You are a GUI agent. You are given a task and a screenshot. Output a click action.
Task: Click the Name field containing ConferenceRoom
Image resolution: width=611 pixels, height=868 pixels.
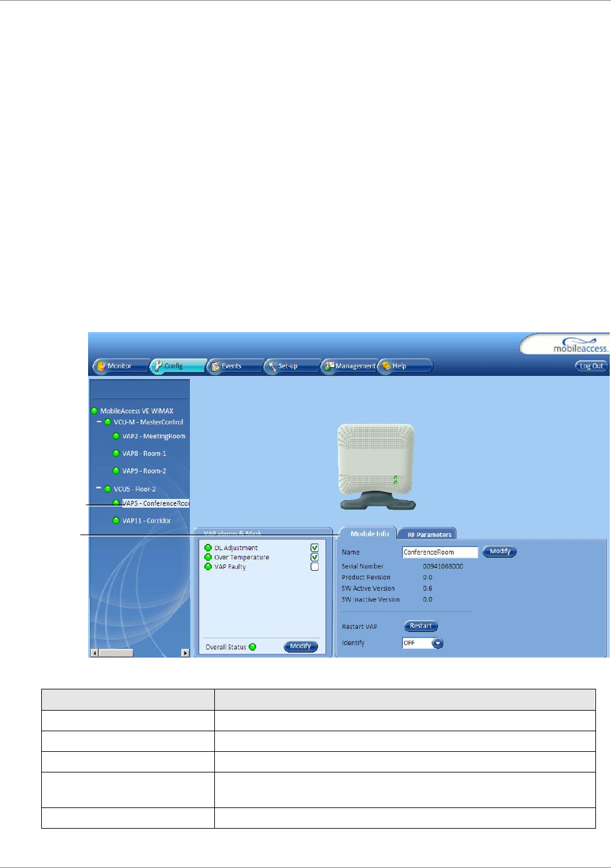pyautogui.click(x=440, y=552)
